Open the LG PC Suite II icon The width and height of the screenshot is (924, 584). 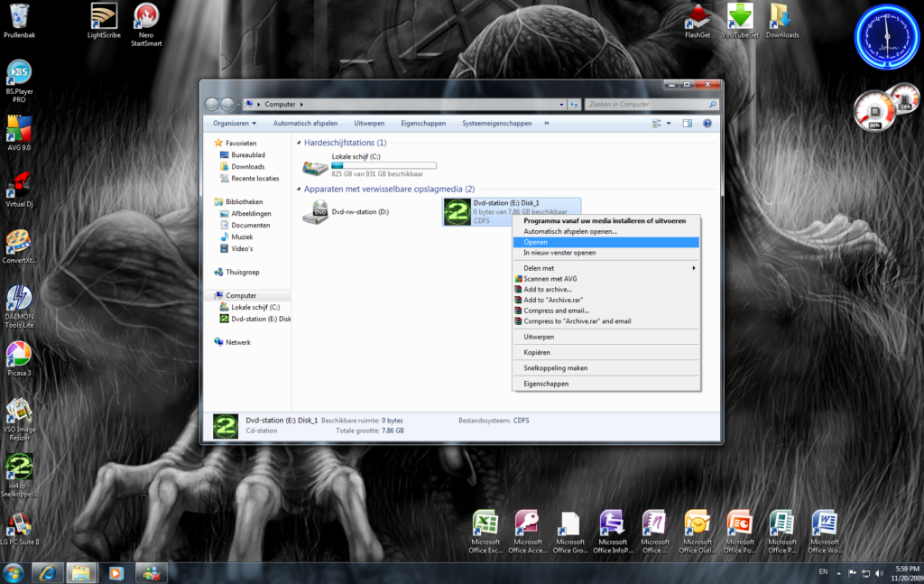(20, 529)
